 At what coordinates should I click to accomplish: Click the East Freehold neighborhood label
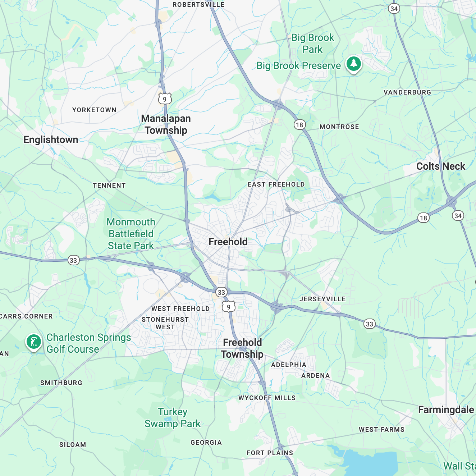(276, 184)
